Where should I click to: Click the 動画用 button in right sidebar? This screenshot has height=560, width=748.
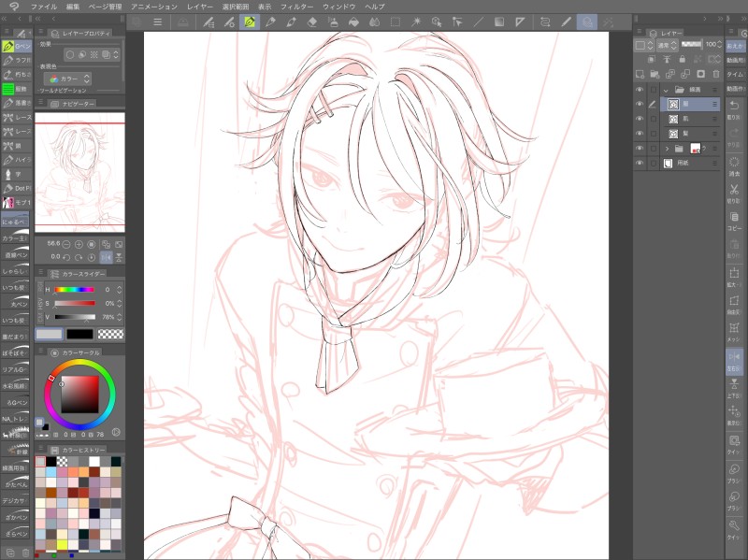(x=735, y=60)
